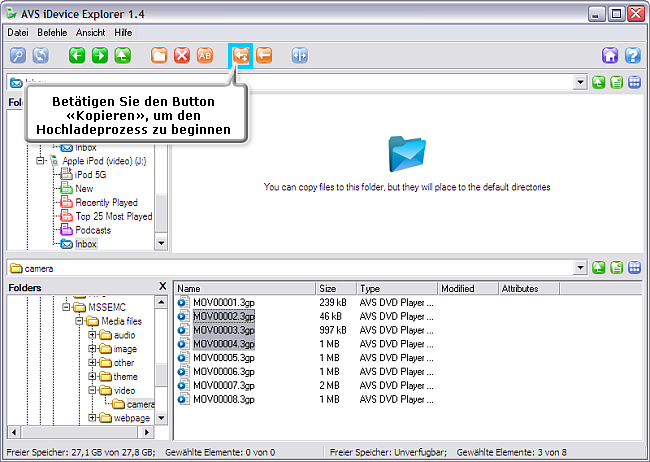650x462 pixels.
Task: Go back with the green left arrow
Action: click(77, 55)
